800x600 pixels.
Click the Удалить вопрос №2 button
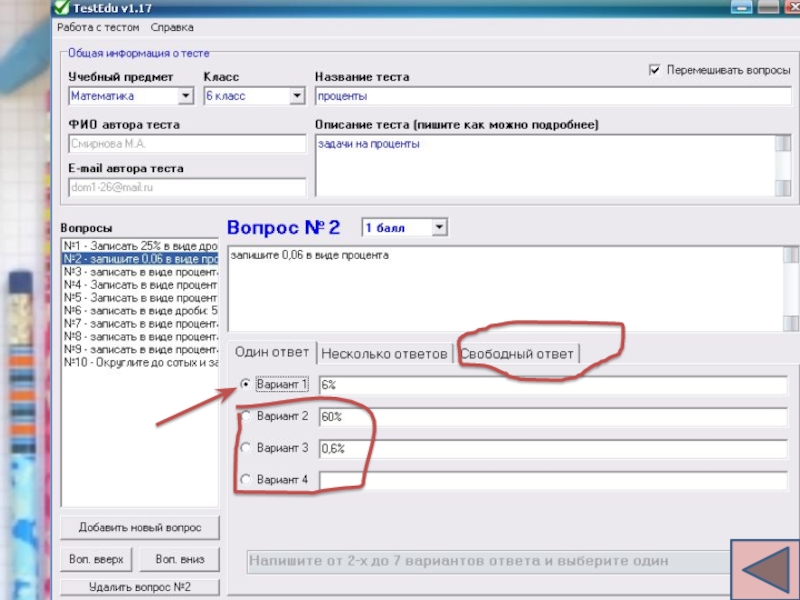pyautogui.click(x=139, y=587)
